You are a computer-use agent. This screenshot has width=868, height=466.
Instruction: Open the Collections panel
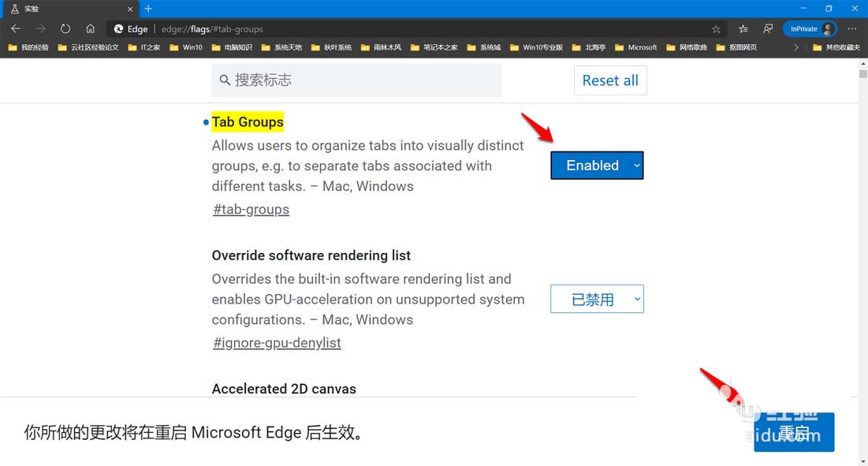pyautogui.click(x=742, y=28)
